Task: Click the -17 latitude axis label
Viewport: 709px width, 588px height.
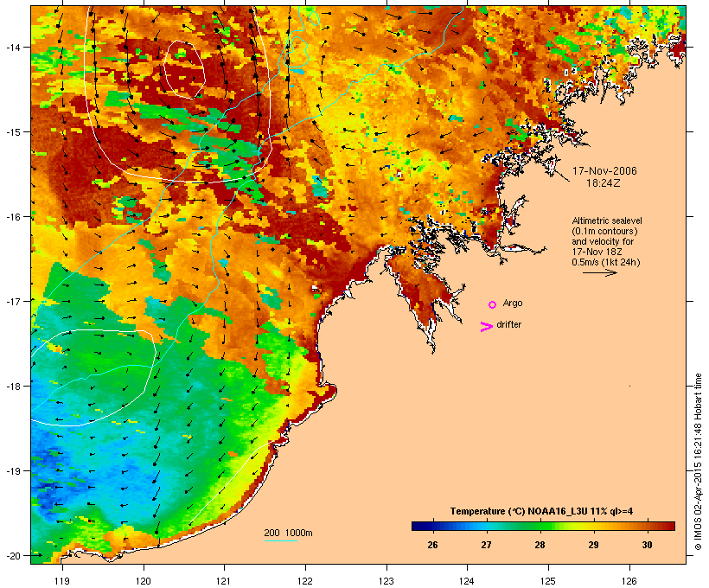Action: tap(12, 301)
